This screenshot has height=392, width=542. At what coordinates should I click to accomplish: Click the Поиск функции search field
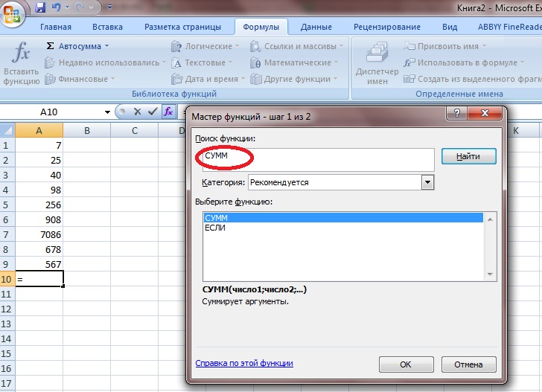click(319, 160)
